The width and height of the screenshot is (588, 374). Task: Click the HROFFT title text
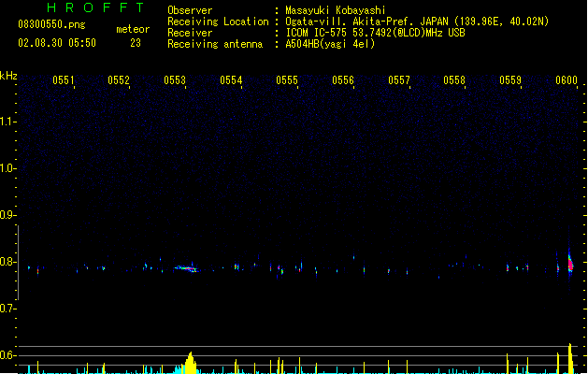pos(96,7)
